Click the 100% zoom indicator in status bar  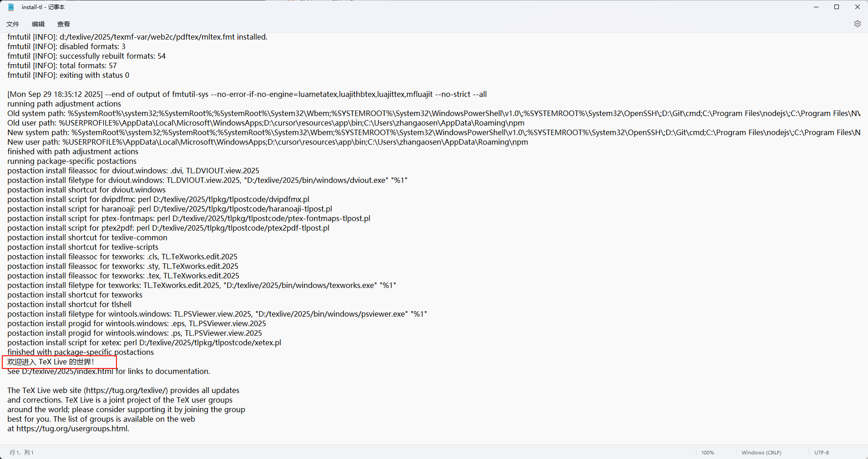pos(708,452)
